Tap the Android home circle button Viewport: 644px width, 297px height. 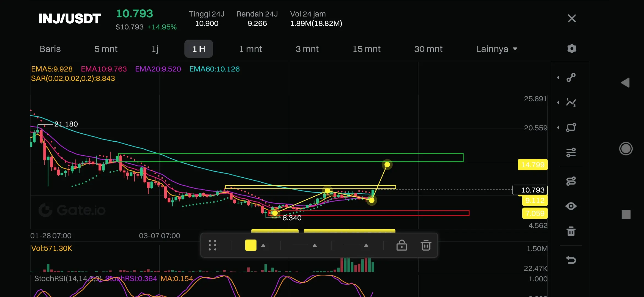(x=626, y=149)
